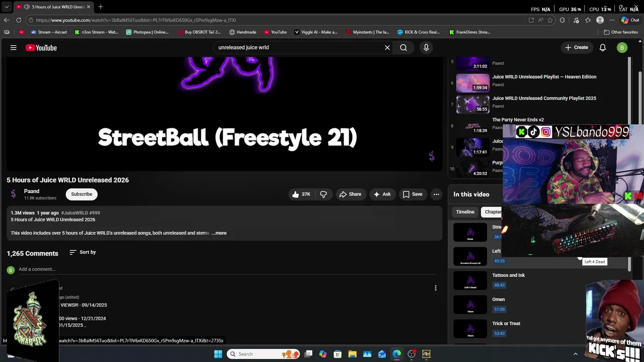Open Task View on the taskbar

308,354
